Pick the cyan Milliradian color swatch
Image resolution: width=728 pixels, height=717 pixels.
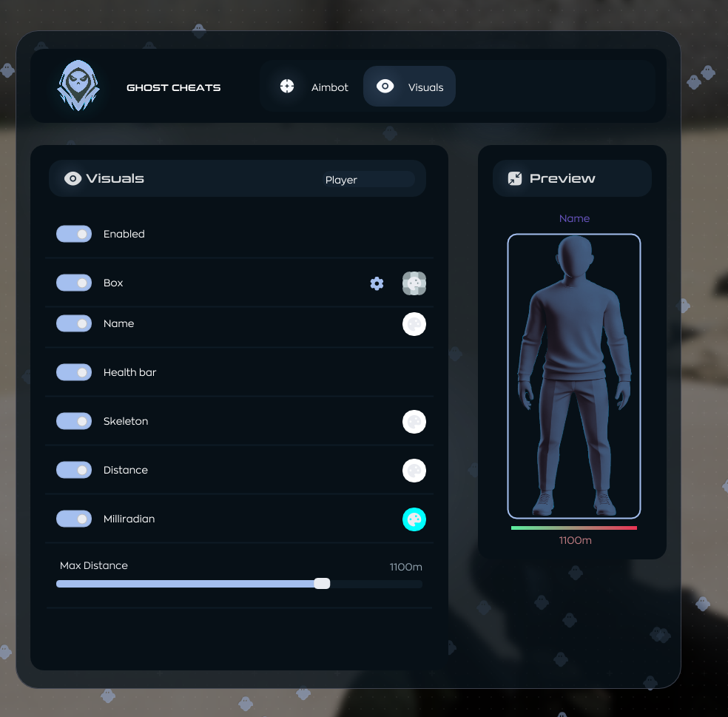click(414, 519)
